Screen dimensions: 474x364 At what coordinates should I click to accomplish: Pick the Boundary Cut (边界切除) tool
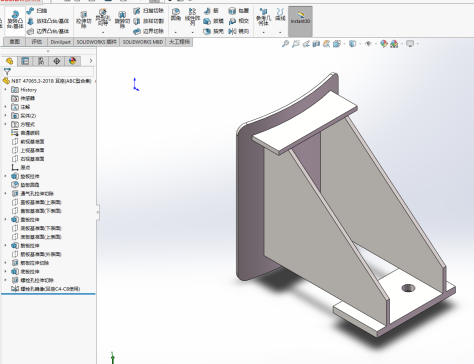coord(149,31)
